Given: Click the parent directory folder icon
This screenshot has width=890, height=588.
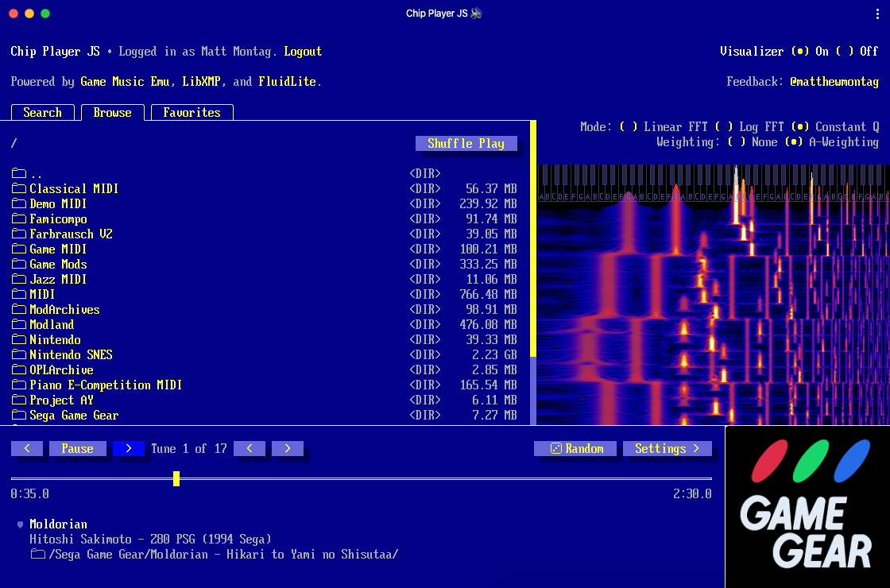Looking at the screenshot, I should click(x=19, y=174).
